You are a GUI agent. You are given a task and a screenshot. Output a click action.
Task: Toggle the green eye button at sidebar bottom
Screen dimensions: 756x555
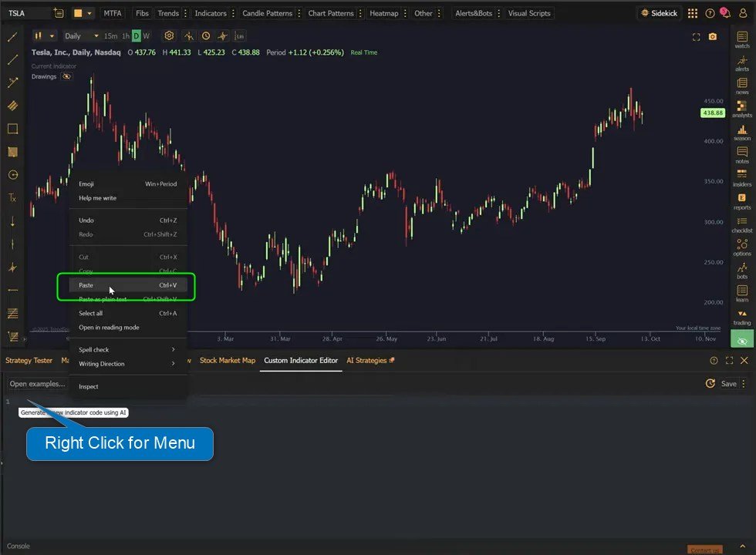(x=742, y=341)
